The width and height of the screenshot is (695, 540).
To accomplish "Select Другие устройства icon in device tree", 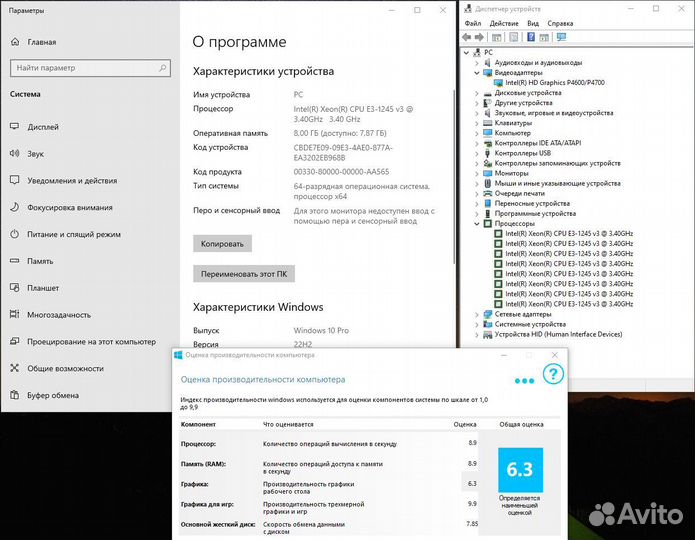I will click(487, 103).
